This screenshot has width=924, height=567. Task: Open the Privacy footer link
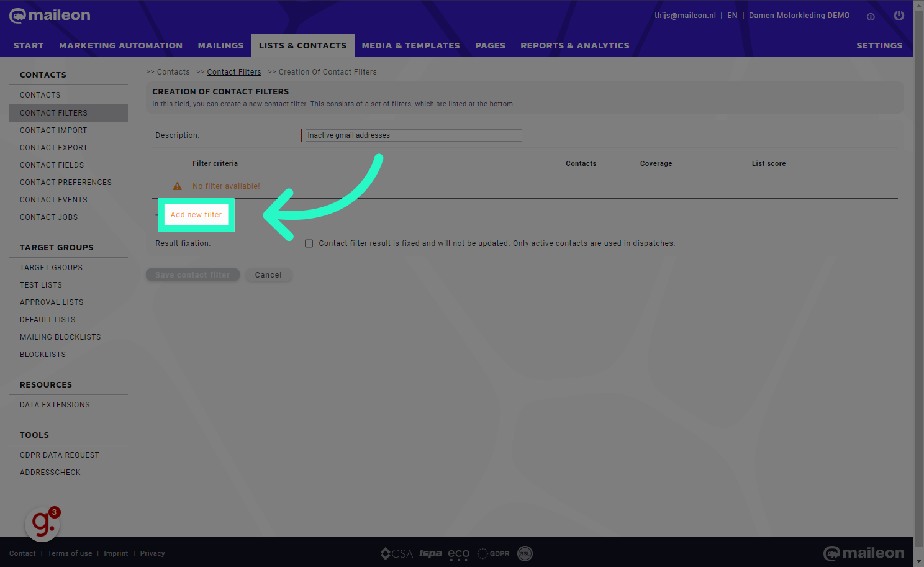[x=152, y=553]
